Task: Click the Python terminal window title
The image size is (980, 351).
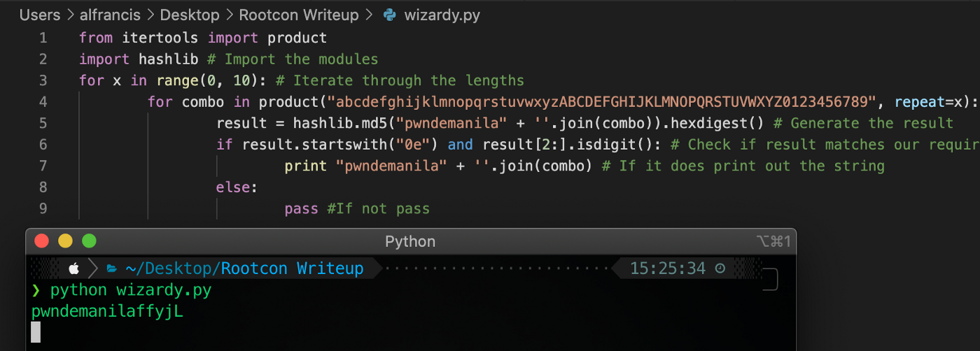Action: [410, 241]
